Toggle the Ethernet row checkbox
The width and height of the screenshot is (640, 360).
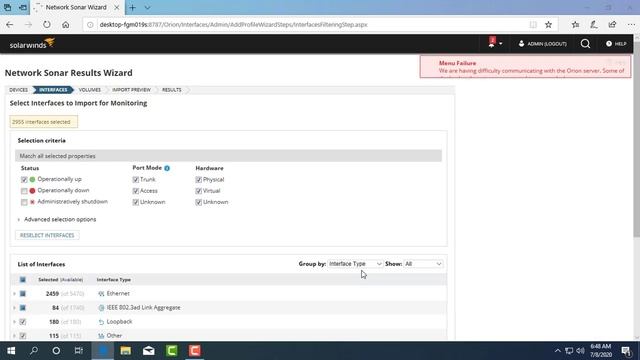point(23,294)
